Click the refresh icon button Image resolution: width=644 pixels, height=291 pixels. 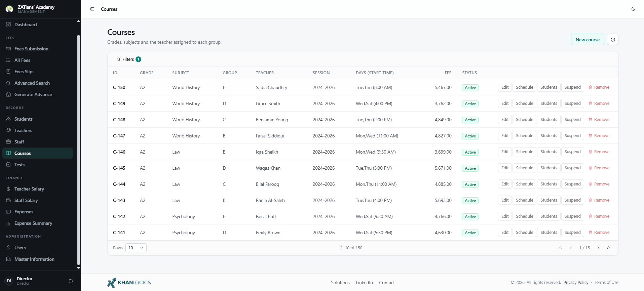pyautogui.click(x=613, y=39)
